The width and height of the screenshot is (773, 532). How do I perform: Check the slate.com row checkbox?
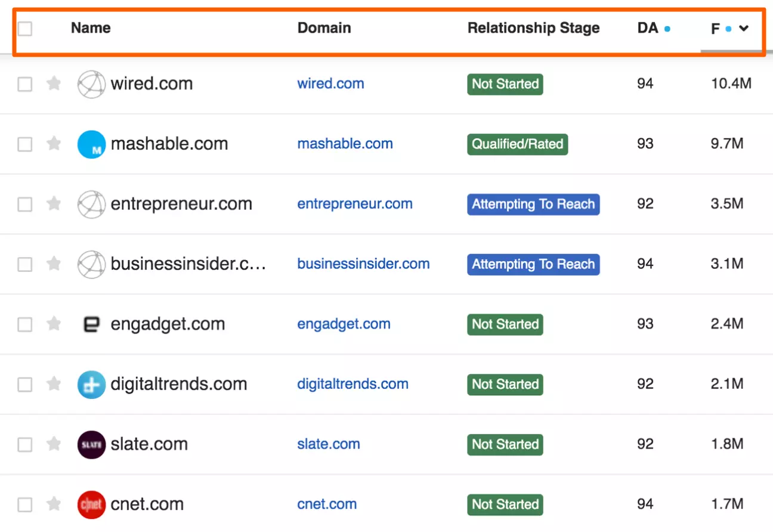(x=24, y=445)
